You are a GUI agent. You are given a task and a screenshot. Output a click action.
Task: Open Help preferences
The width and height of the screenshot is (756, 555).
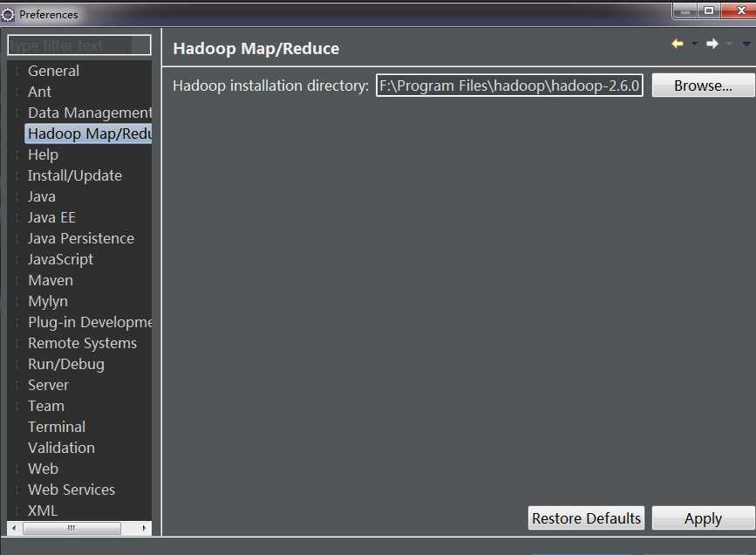coord(43,154)
